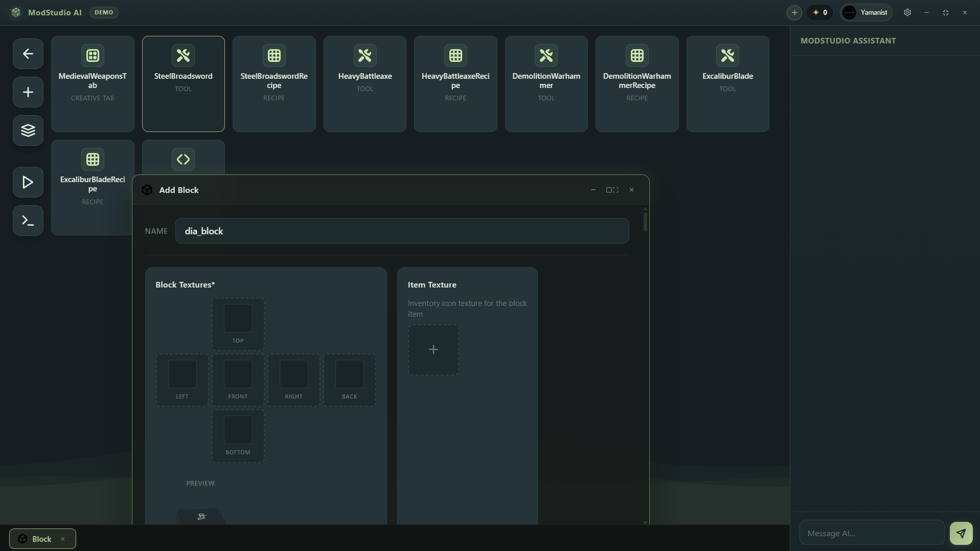Open the settings gear in title bar
This screenshot has width=980, height=551.
click(x=907, y=12)
